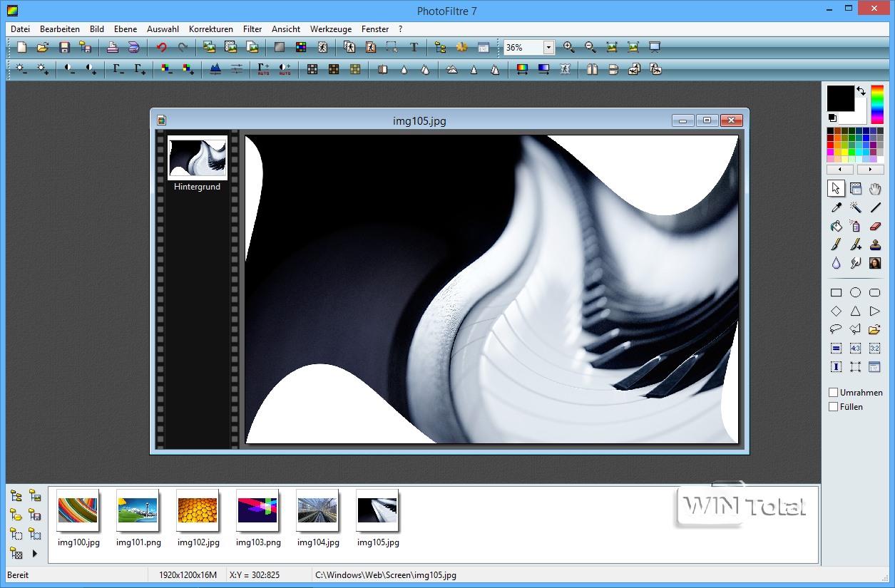Click the black foreground color swatch
Image resolution: width=895 pixels, height=588 pixels.
point(840,98)
